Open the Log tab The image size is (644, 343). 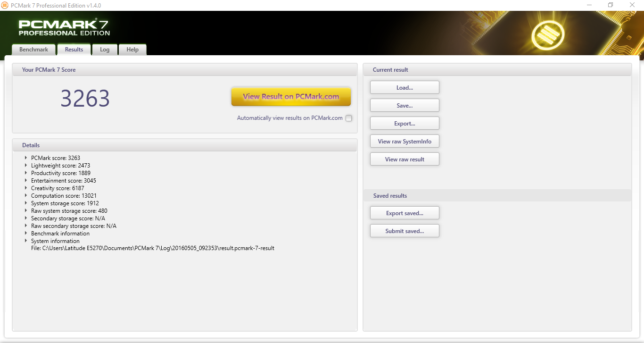[x=105, y=50]
